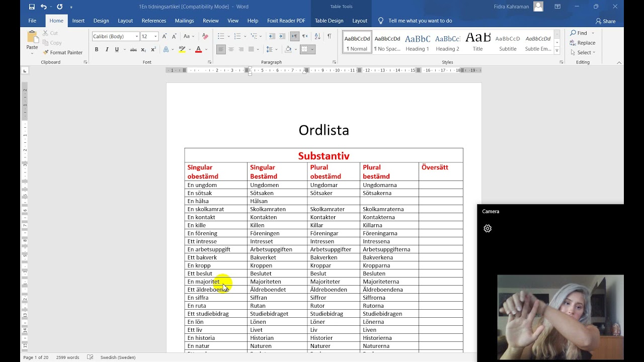644x362 pixels.
Task: Increase paragraph indent
Action: coord(283,36)
